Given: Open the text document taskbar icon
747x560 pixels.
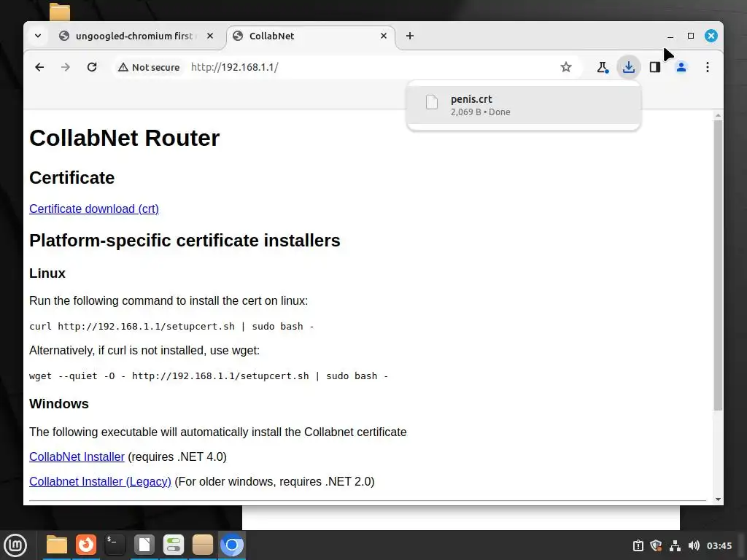Looking at the screenshot, I should [144, 545].
